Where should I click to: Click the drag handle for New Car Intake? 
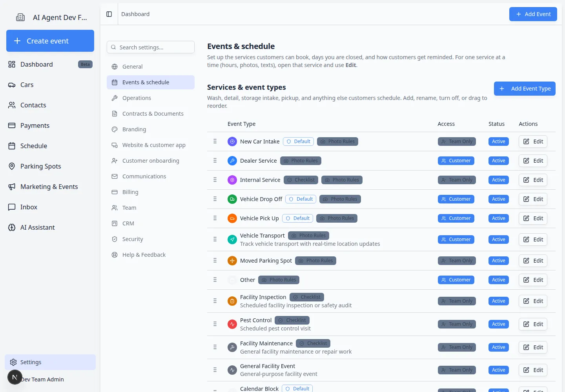215,141
